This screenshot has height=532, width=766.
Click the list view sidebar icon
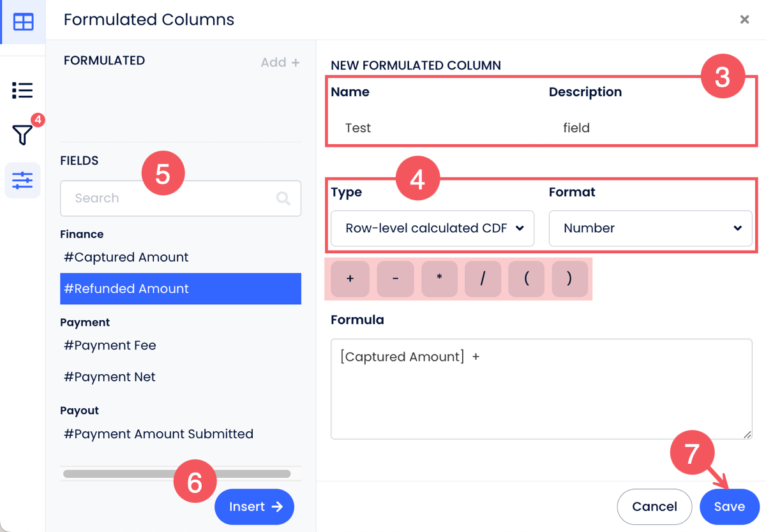pos(22,90)
